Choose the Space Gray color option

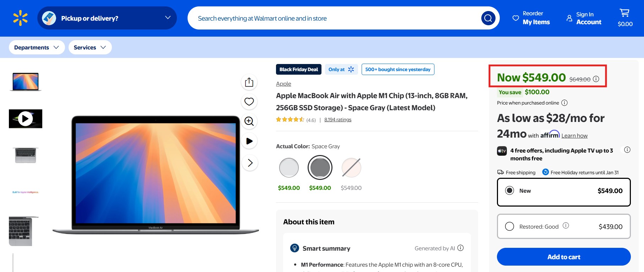(x=320, y=167)
